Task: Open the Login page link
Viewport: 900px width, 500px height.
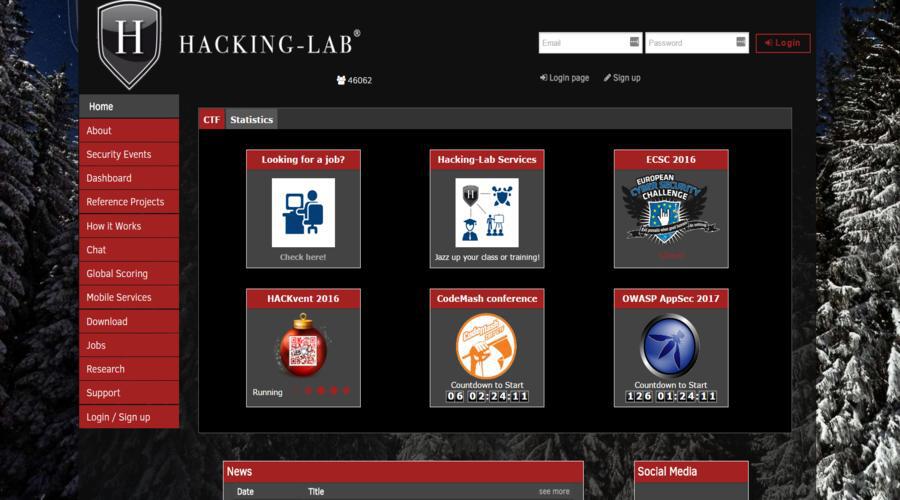Action: tap(564, 77)
